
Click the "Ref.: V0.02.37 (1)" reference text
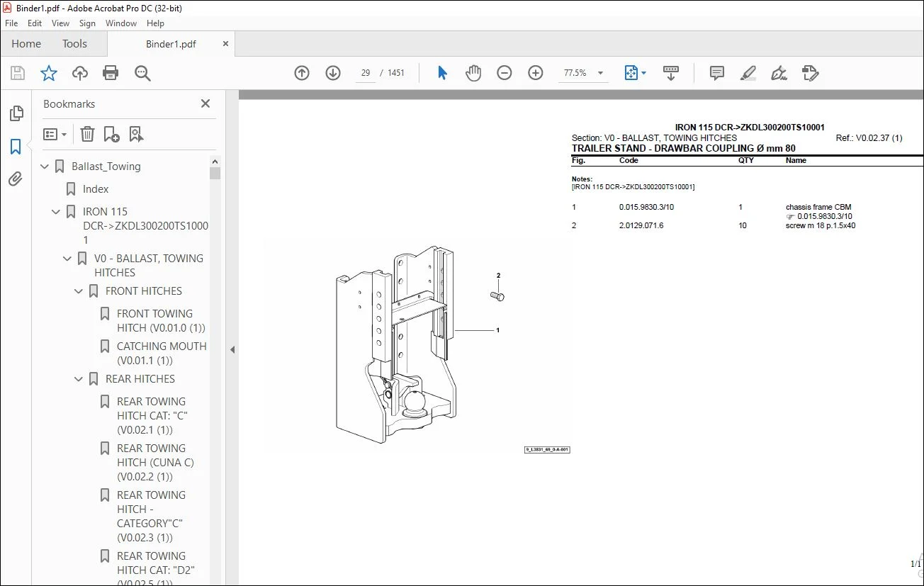[x=869, y=138]
